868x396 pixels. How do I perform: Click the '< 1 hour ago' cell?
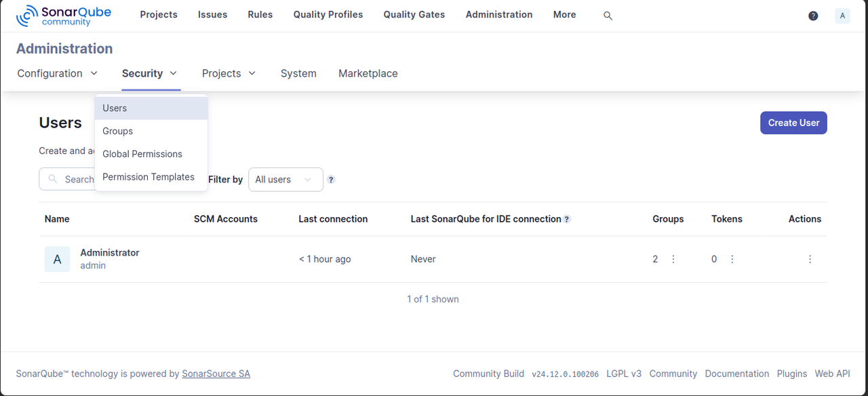(325, 259)
